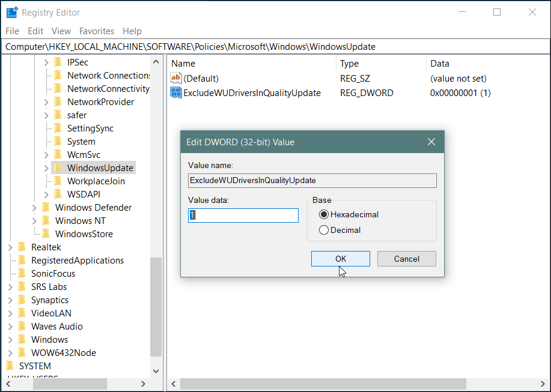Open the File menu
551x392 pixels.
tap(12, 31)
